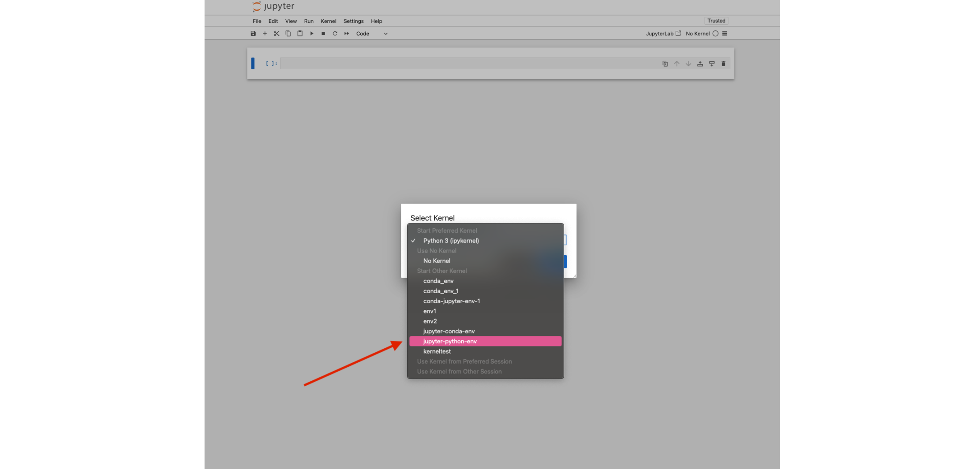The width and height of the screenshot is (980, 469).
Task: Open notebook in JupyterLab link
Action: click(663, 33)
